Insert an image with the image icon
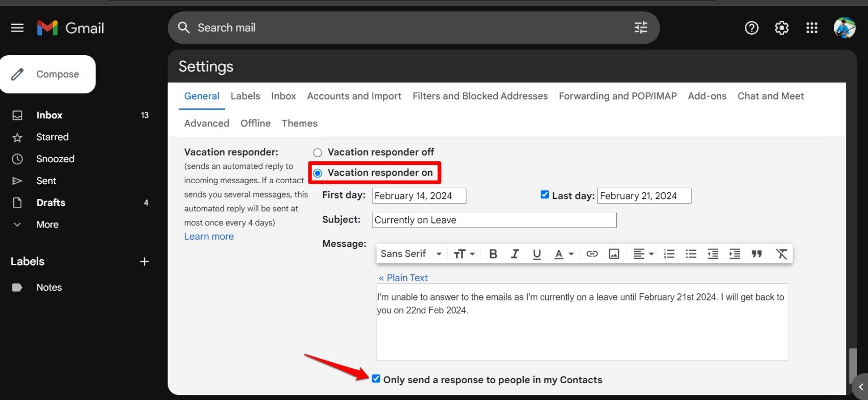The width and height of the screenshot is (868, 400). tap(614, 254)
